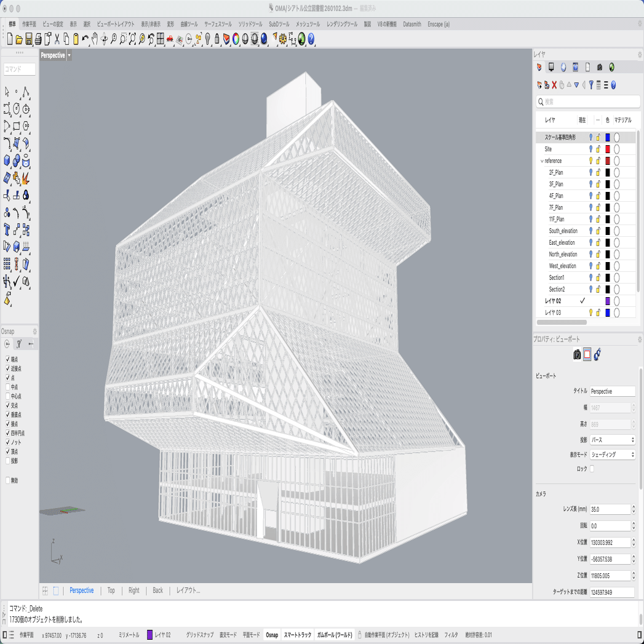Open the メッシュツール toolbar tab
This screenshot has width=644, height=644.
tap(308, 24)
